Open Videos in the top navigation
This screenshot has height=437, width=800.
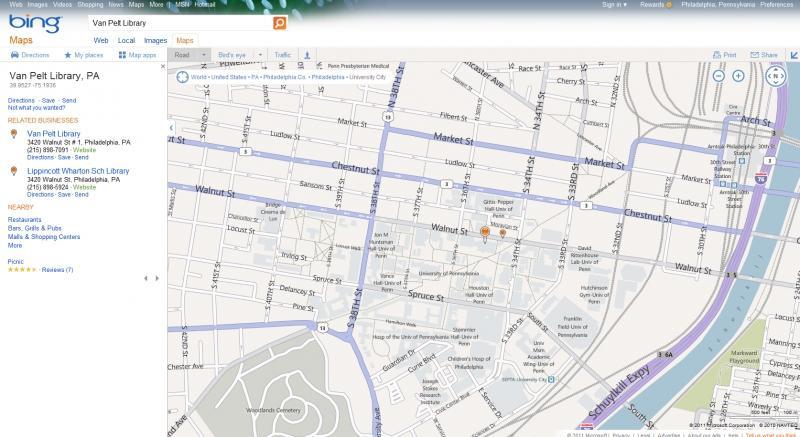(62, 5)
